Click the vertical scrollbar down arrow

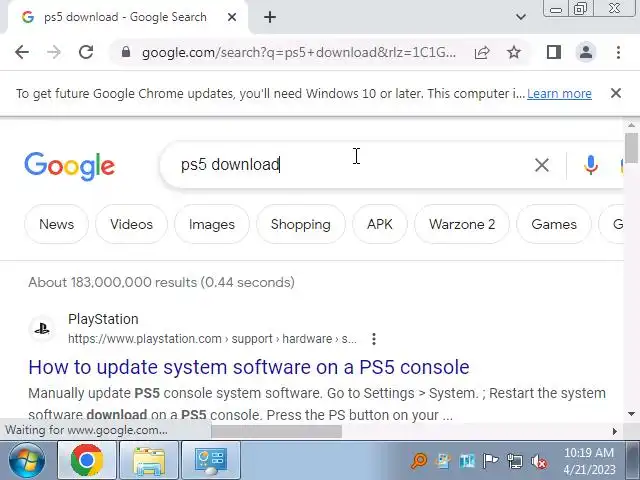pos(631,414)
